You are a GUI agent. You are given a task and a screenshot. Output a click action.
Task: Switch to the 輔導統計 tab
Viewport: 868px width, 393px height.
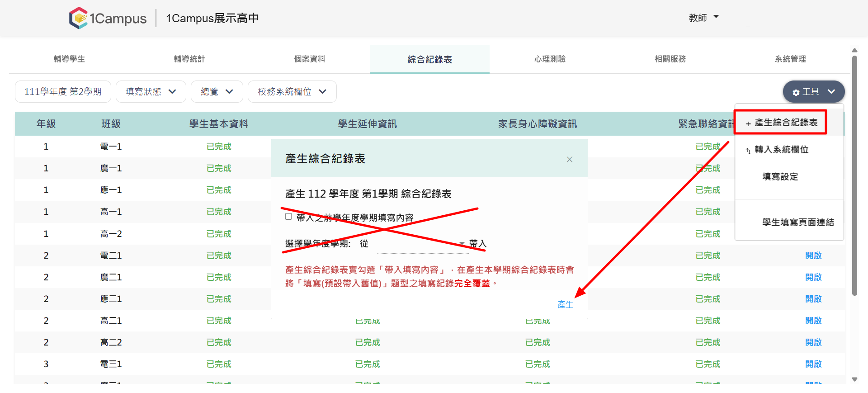click(189, 59)
